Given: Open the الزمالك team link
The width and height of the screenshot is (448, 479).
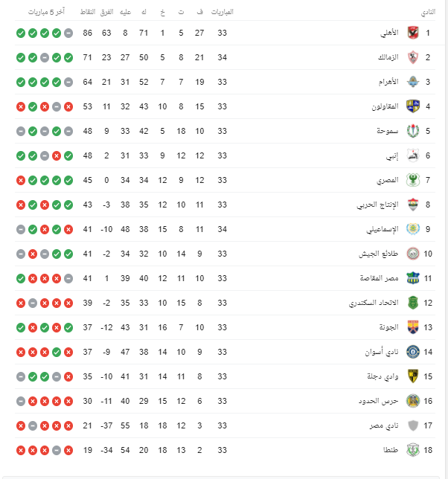Looking at the screenshot, I should click(x=388, y=57).
